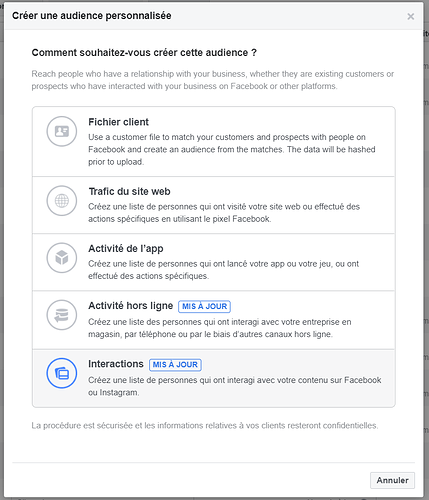Click the Annuler button
429x500 pixels.
392,480
